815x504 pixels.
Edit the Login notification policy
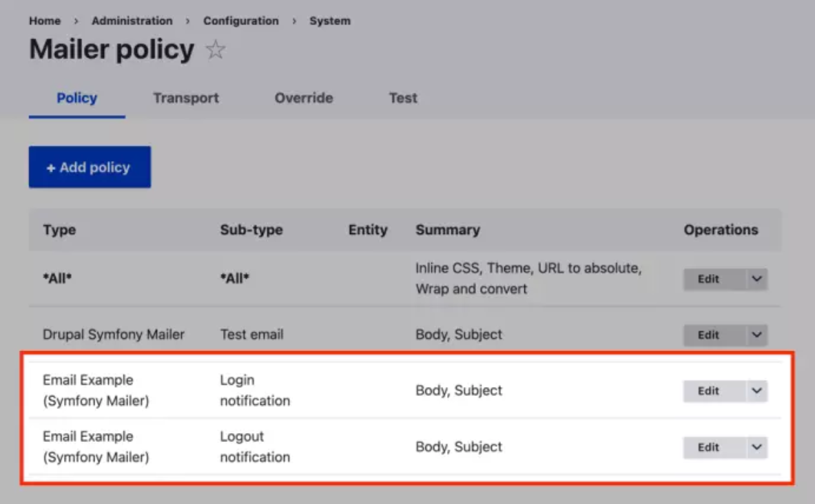(714, 390)
